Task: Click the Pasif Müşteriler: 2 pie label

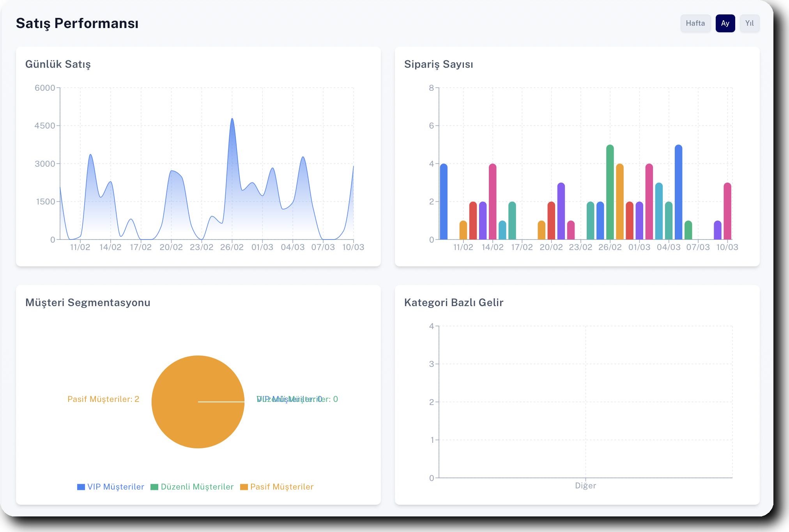Action: (103, 399)
